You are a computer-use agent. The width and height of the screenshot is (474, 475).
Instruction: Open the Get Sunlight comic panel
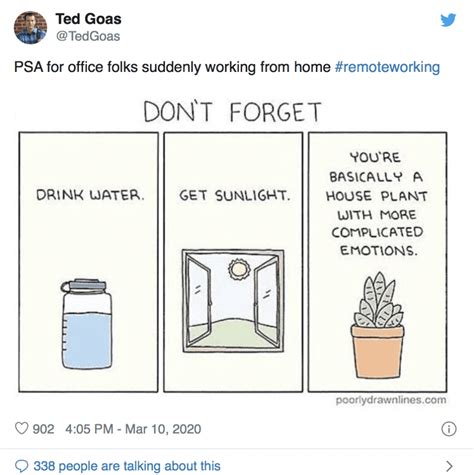click(233, 262)
